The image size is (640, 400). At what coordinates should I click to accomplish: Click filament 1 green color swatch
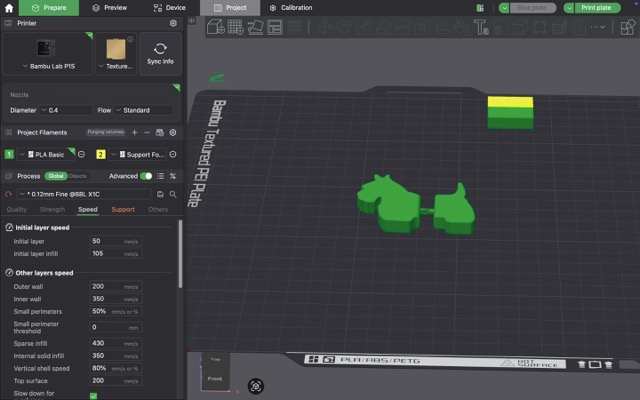coord(9,154)
